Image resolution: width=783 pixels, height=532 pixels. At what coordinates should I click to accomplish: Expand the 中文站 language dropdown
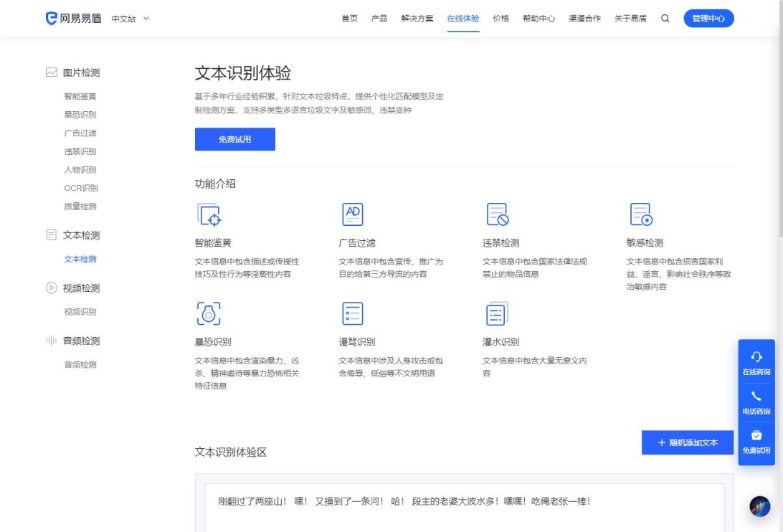[129, 19]
